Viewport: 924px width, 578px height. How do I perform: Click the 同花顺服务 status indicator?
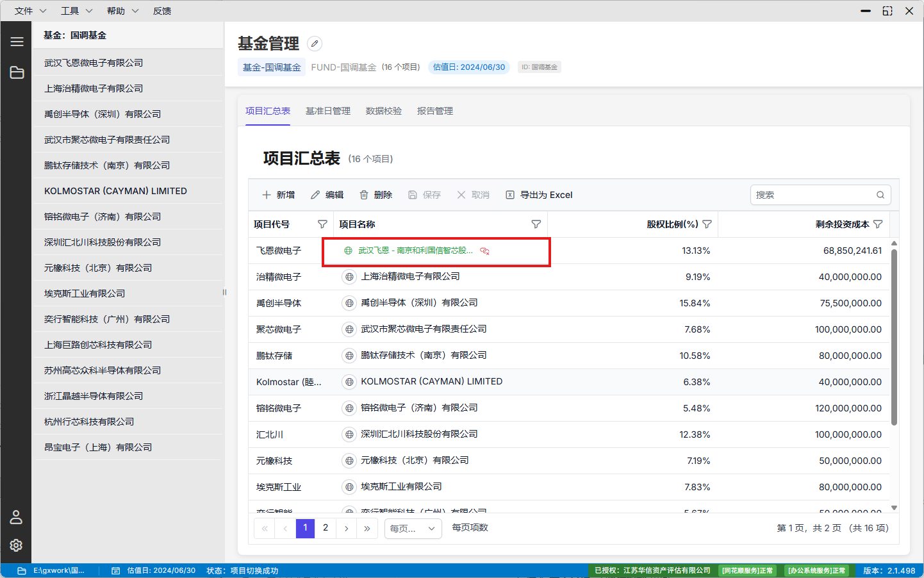coord(747,570)
